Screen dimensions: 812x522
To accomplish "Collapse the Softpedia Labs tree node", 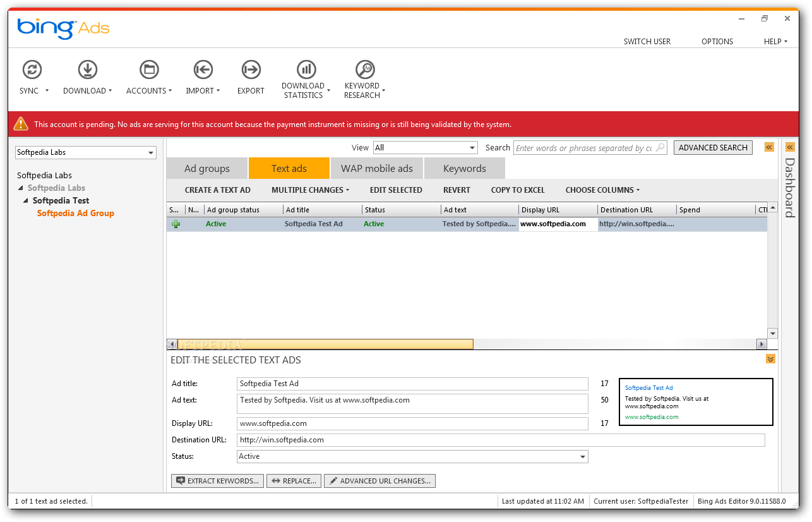I will (x=21, y=188).
